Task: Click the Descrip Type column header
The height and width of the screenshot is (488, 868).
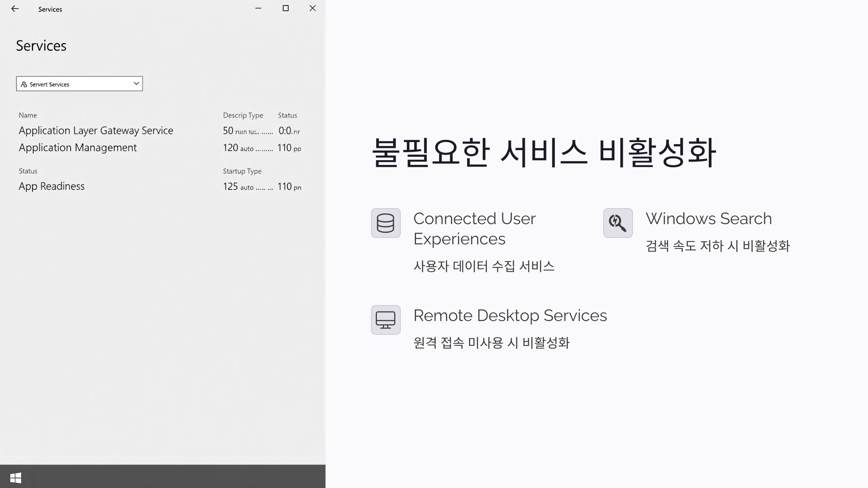Action: (x=243, y=115)
